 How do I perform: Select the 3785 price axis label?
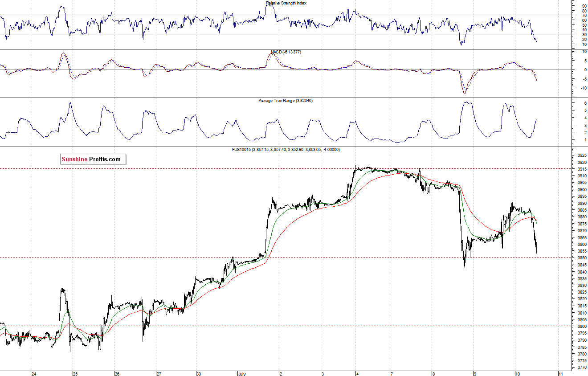coord(581,347)
